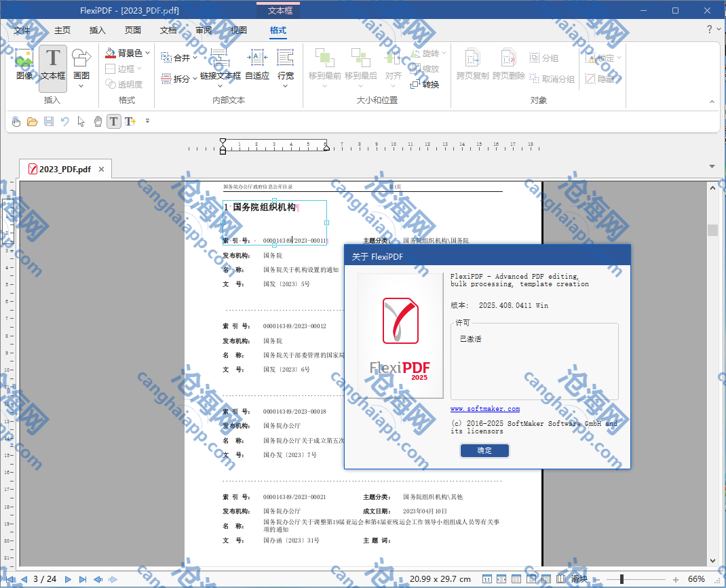Click the 图像 (Image) insert icon
This screenshot has width=726, height=588.
coord(24,66)
